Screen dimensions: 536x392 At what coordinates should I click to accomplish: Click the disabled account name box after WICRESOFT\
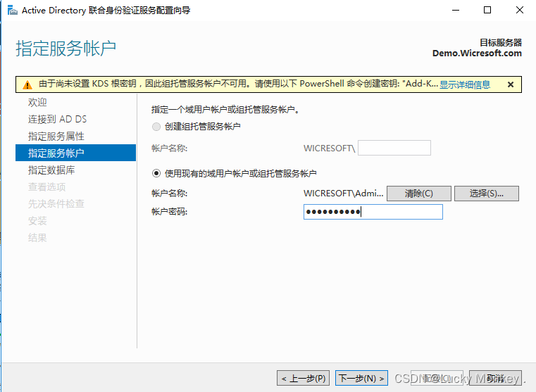click(x=394, y=148)
